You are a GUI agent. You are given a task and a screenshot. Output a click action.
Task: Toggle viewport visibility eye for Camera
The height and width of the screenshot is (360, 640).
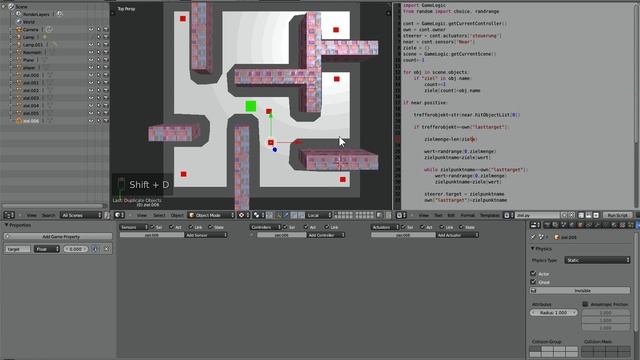pyautogui.click(x=91, y=29)
